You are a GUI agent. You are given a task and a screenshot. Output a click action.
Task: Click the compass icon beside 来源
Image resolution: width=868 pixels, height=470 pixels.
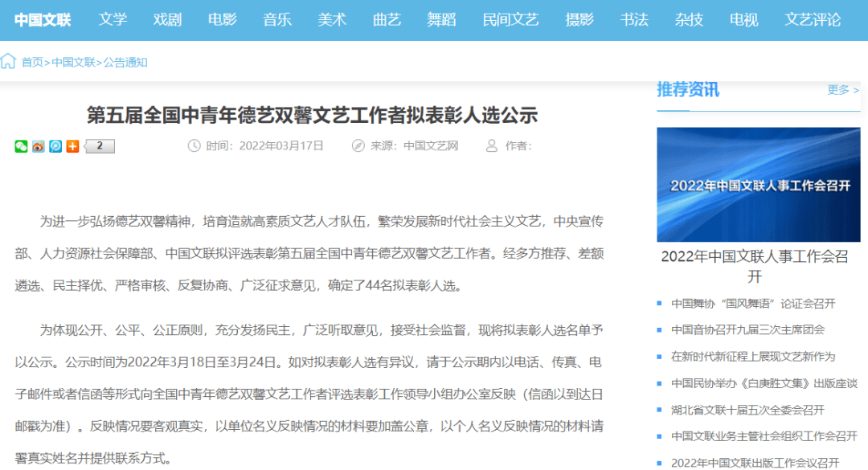pos(358,145)
